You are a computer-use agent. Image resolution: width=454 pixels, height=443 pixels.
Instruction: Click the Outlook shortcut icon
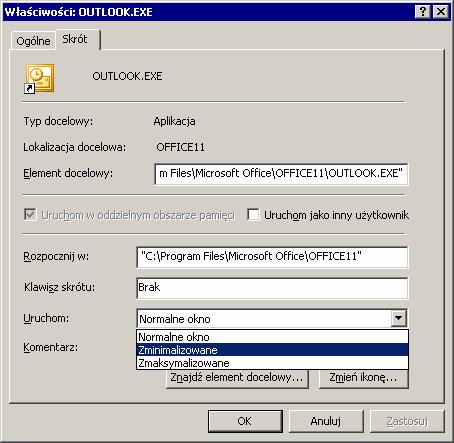coord(39,79)
